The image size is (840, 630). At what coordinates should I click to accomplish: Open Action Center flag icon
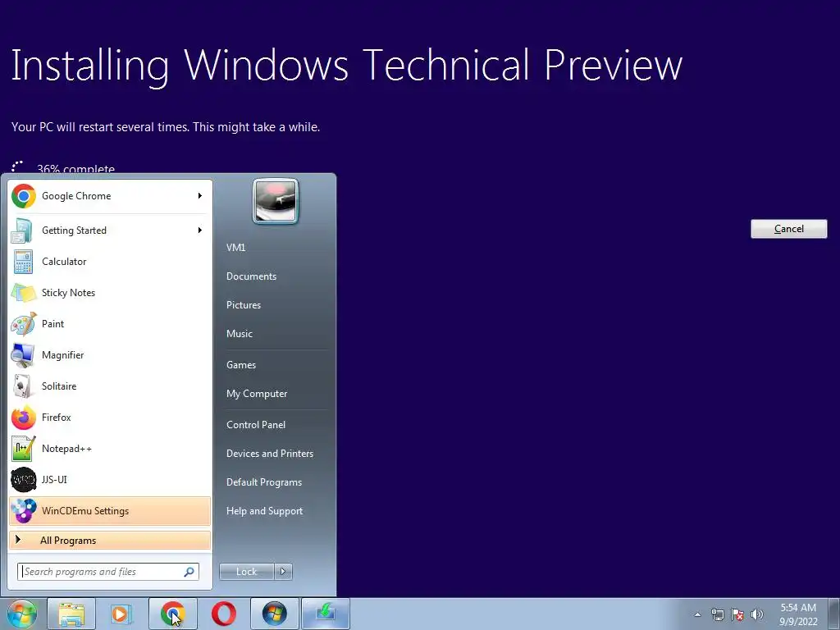click(x=737, y=614)
